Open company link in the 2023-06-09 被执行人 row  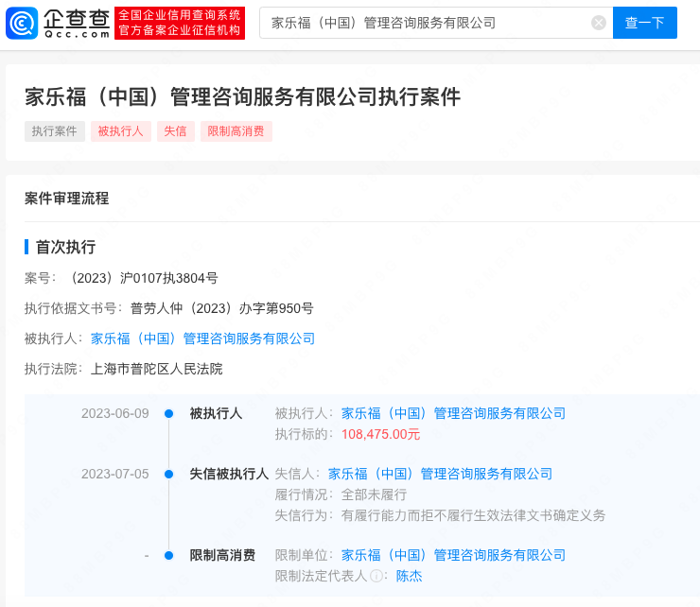point(453,413)
